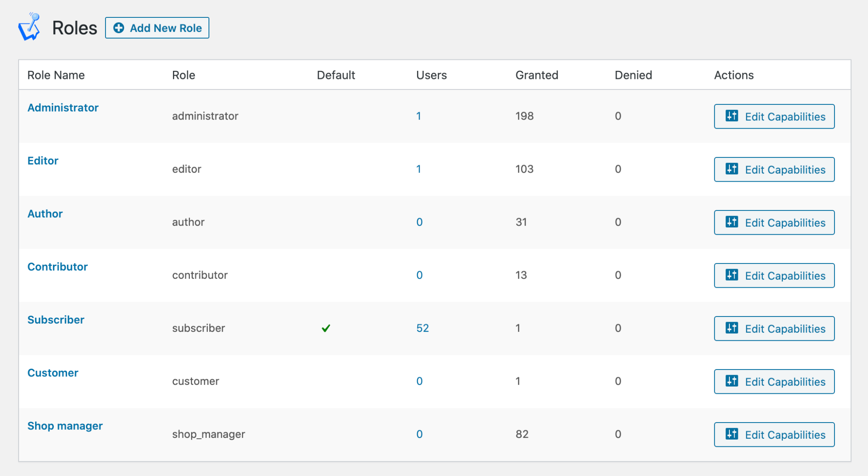This screenshot has width=868, height=476.
Task: Open the Subscriber role name link
Action: [56, 320]
